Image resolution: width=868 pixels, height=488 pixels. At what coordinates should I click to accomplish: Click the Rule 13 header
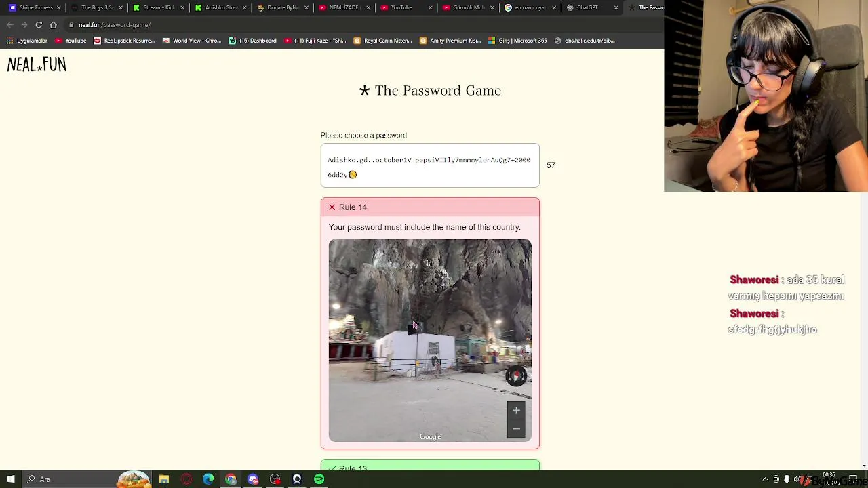[x=430, y=466]
